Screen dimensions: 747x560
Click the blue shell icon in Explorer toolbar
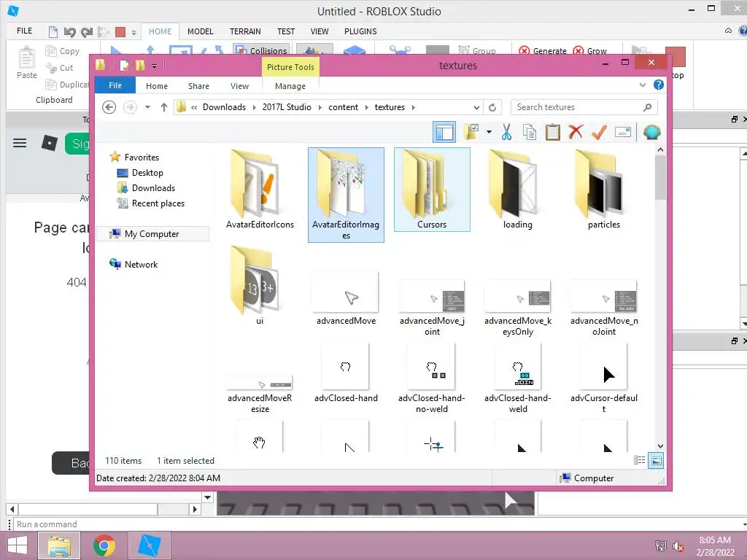pos(651,132)
